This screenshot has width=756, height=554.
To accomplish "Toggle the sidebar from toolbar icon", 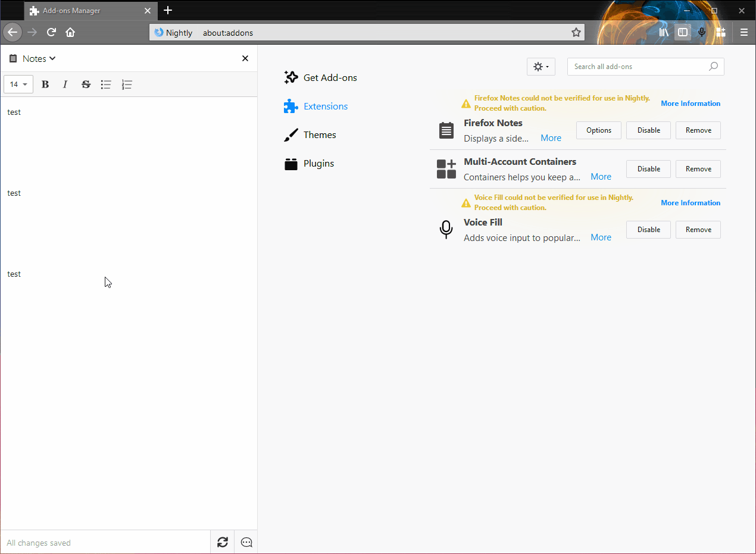I will (683, 32).
